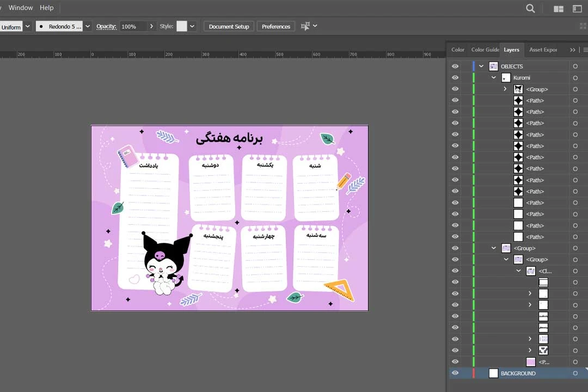Screen dimensions: 588x392
Task: Select the "چهارشنبه" card heading
Action: coord(264,236)
